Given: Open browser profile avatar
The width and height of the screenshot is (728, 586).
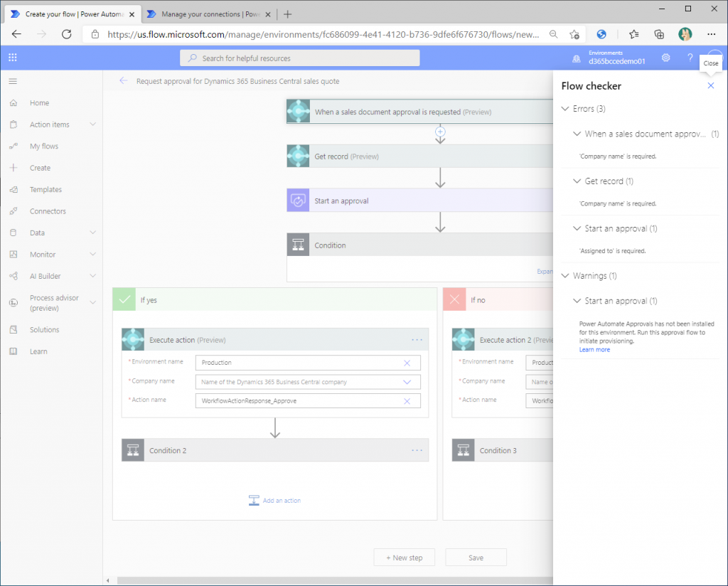Looking at the screenshot, I should tap(685, 34).
